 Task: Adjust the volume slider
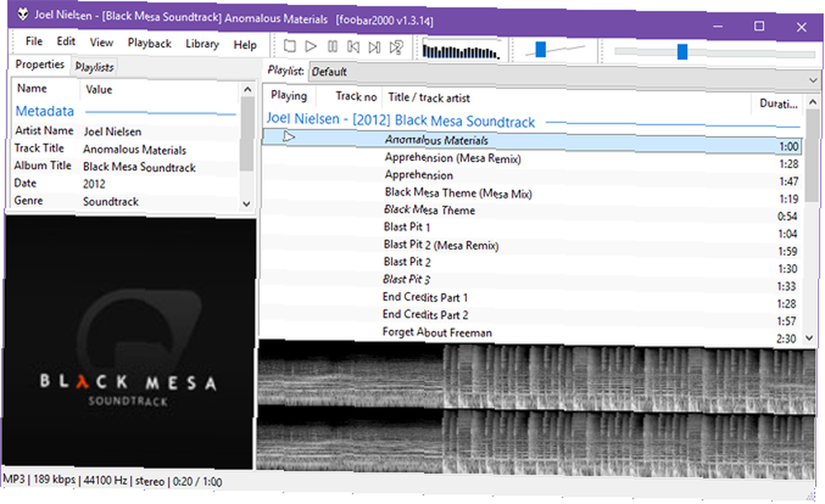[541, 49]
